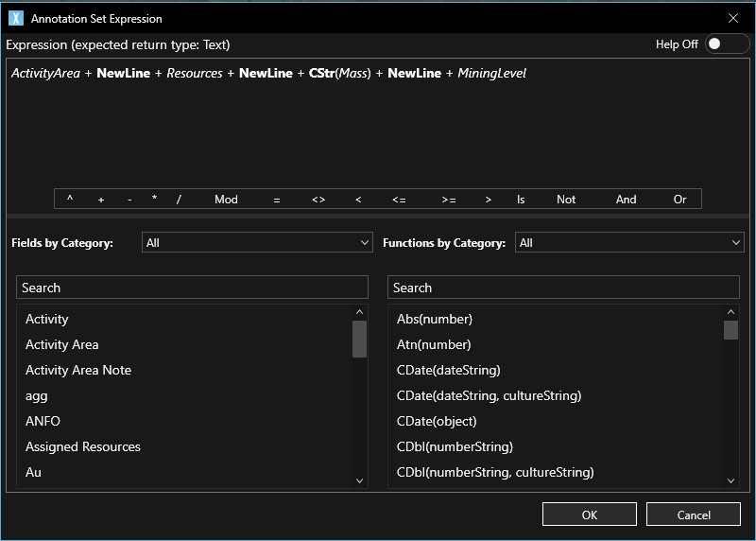Image resolution: width=756 pixels, height=541 pixels.
Task: Insert the plus operator into expression
Action: [x=101, y=200]
